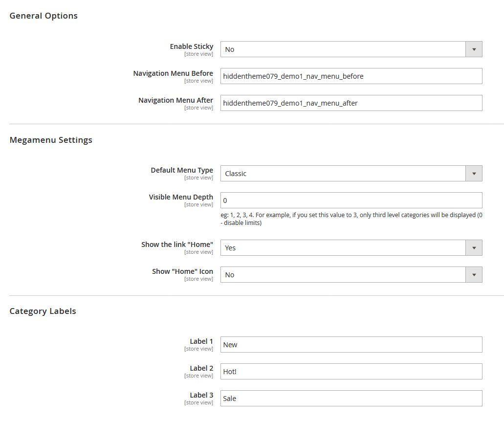Click the Navigation Menu Before input field
Image resolution: width=504 pixels, height=423 pixels.
tap(351, 76)
